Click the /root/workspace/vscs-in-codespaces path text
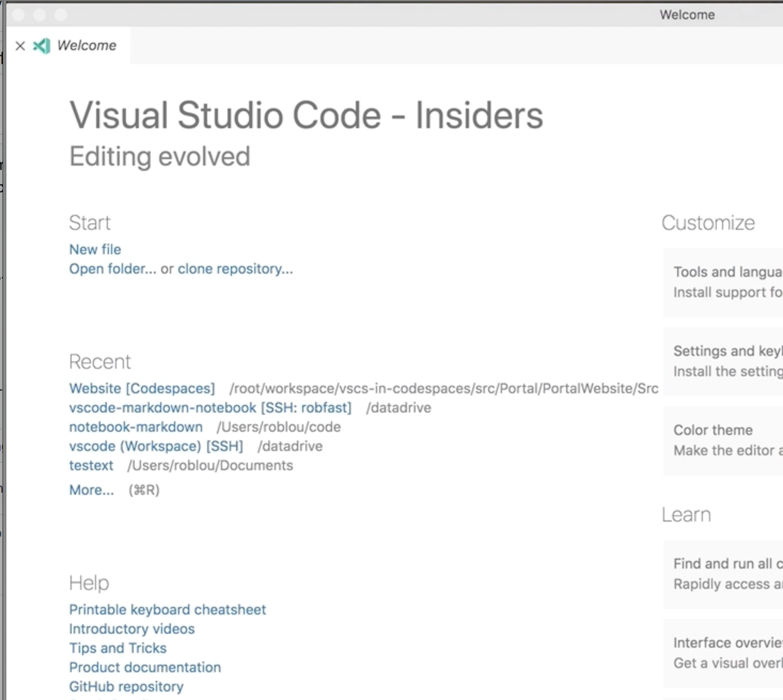 click(444, 388)
